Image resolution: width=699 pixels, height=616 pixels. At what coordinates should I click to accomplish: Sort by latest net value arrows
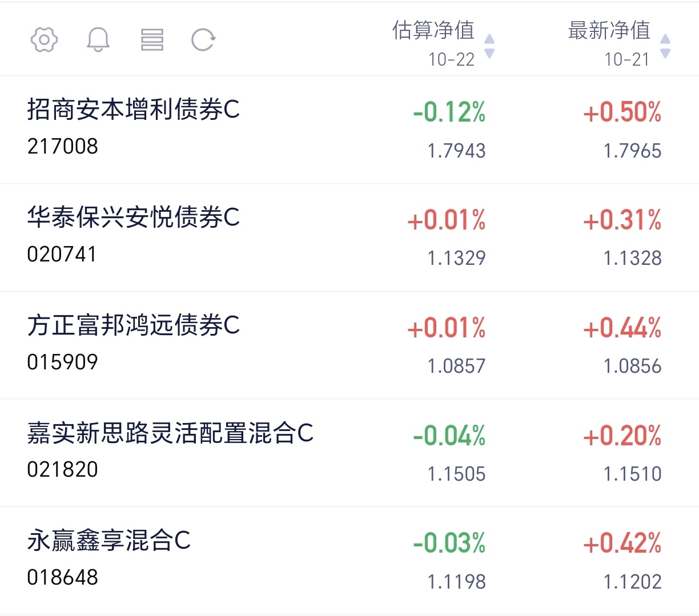665,46
